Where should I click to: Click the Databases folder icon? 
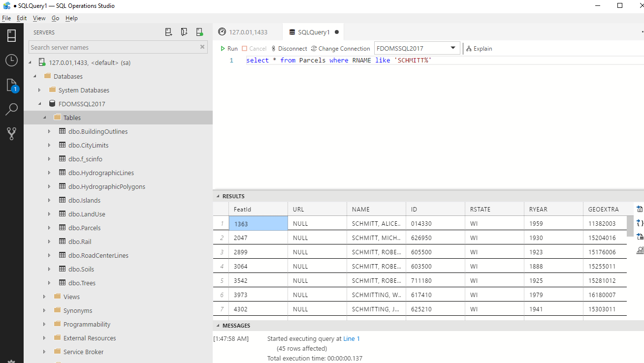pos(48,76)
